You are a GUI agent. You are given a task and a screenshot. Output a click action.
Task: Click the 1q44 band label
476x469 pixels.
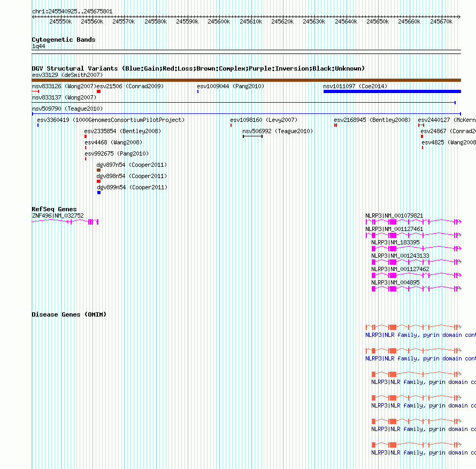39,46
